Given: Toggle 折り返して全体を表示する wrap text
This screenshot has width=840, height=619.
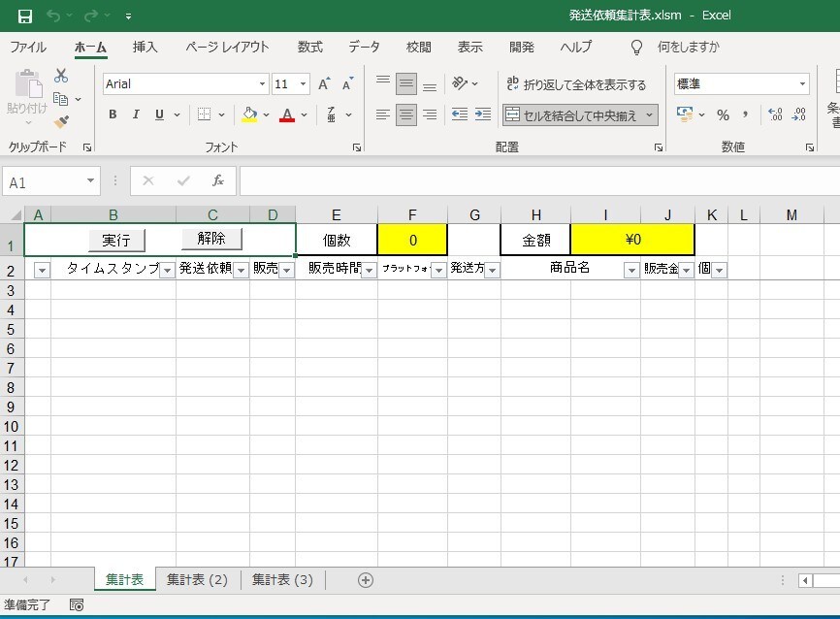Looking at the screenshot, I should click(x=576, y=84).
